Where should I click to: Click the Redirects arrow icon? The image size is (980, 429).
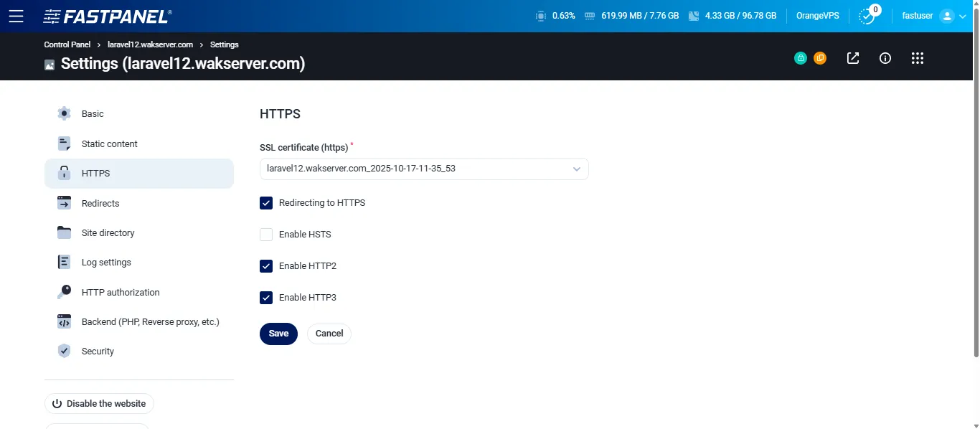(x=64, y=203)
